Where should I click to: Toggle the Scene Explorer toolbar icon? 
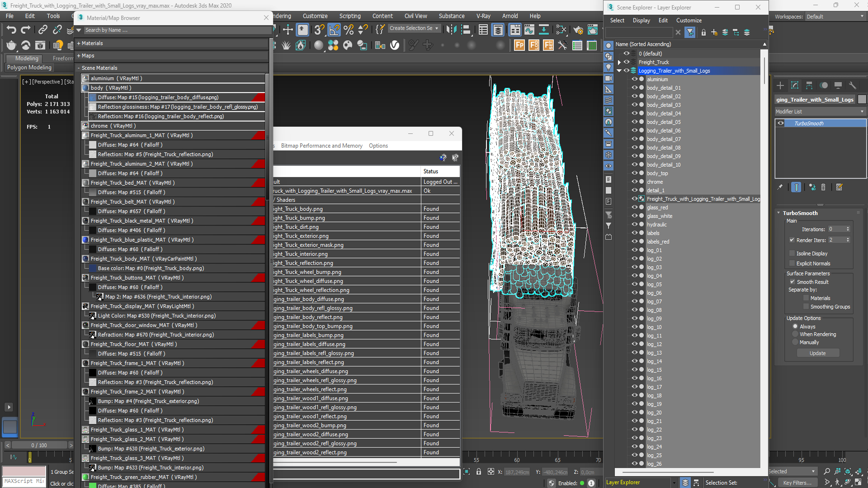point(483,30)
